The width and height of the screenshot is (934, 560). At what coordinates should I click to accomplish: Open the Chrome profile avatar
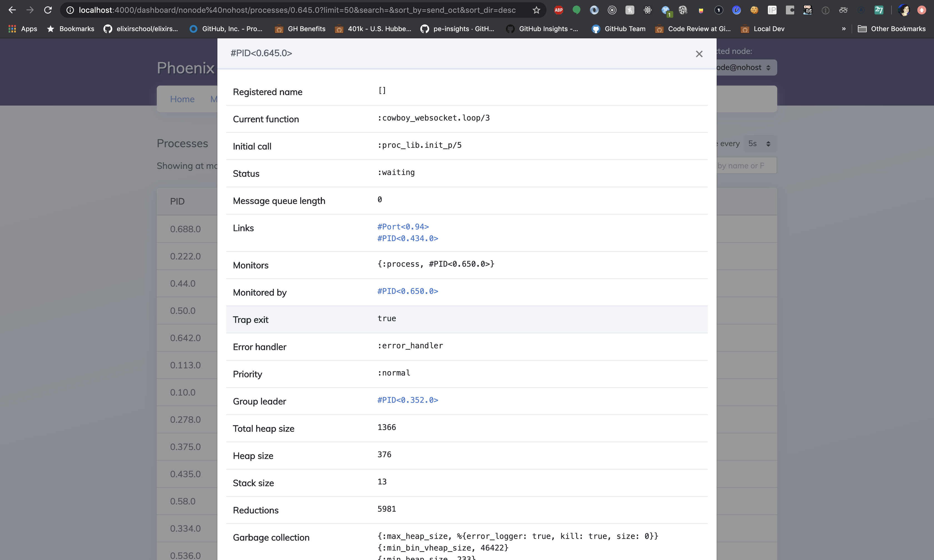[903, 10]
